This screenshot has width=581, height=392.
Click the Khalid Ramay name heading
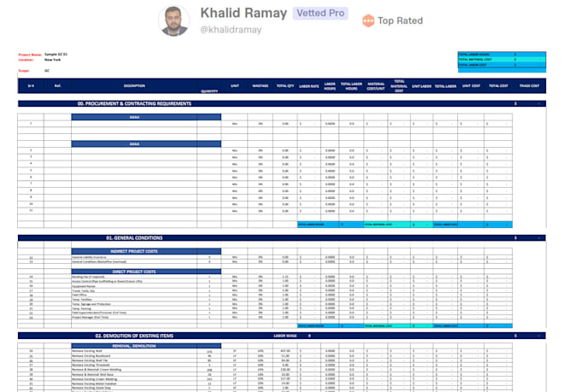click(x=244, y=13)
